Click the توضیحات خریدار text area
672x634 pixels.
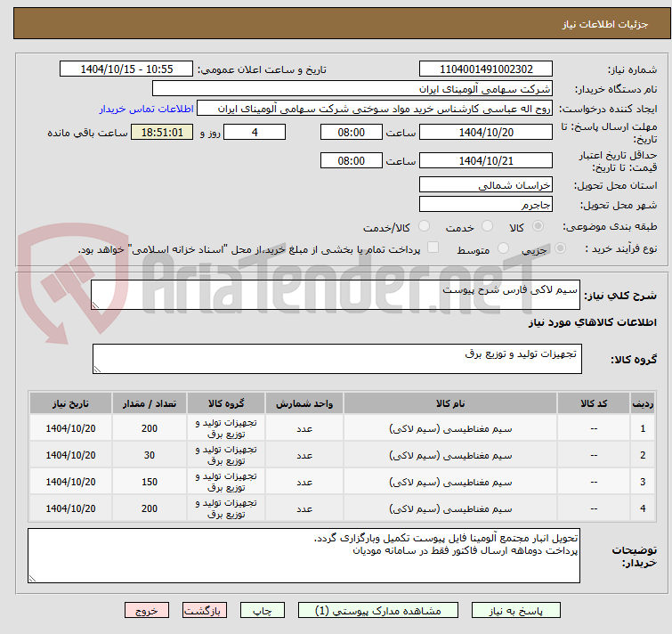pos(304,556)
